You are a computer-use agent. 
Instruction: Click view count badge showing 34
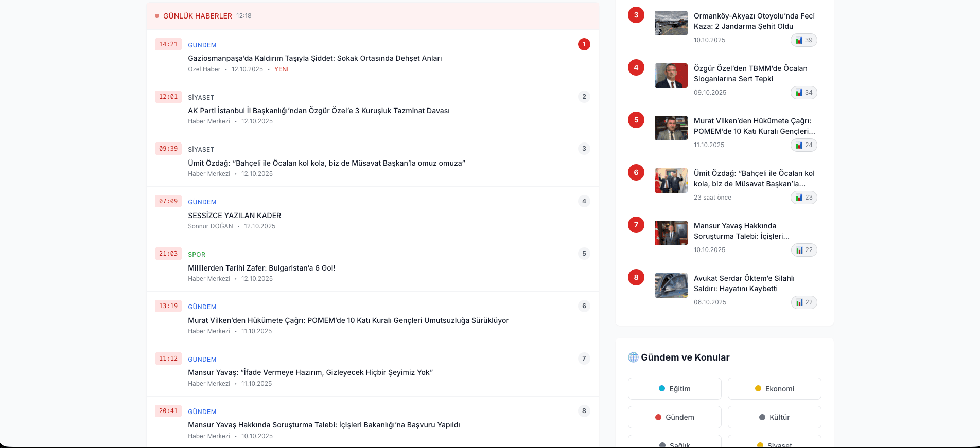(x=803, y=93)
